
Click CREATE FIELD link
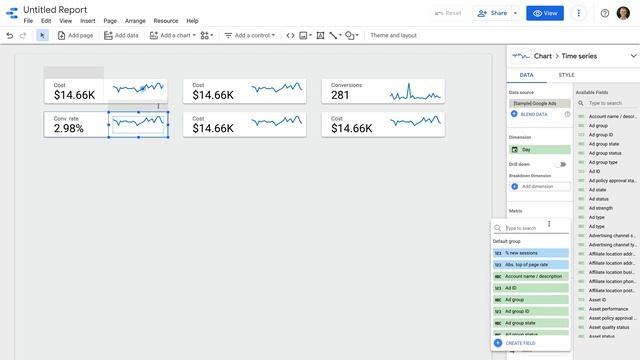[x=515, y=343]
